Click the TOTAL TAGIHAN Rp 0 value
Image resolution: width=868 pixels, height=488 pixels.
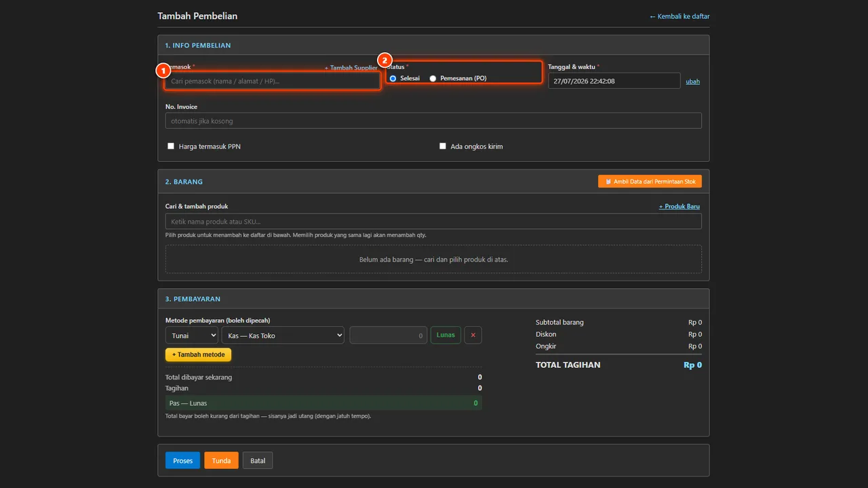tap(692, 365)
